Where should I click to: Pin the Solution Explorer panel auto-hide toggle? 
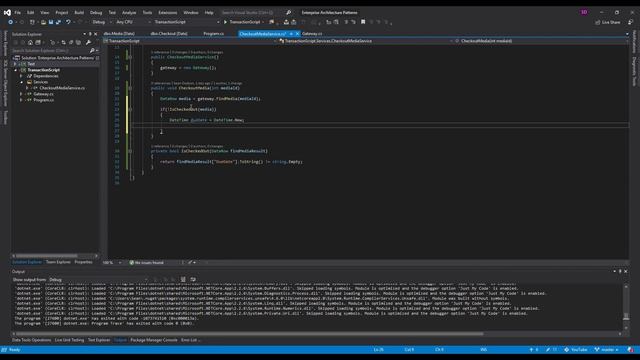90,34
